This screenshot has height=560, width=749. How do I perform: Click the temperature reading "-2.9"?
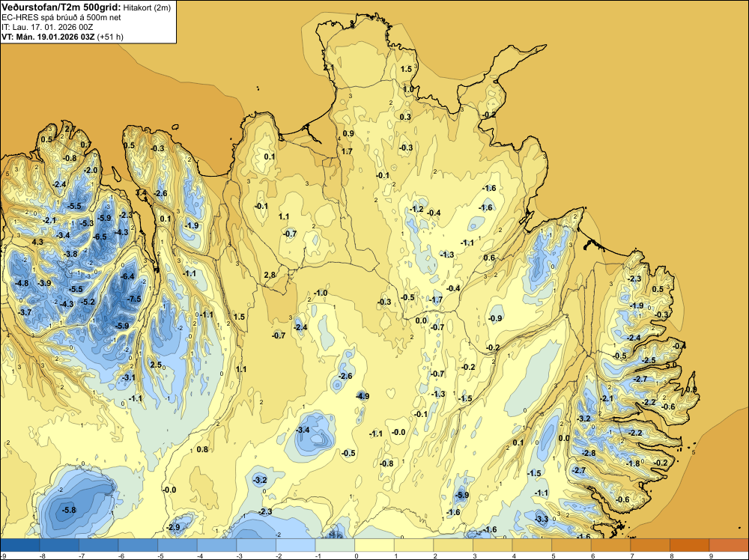174,528
